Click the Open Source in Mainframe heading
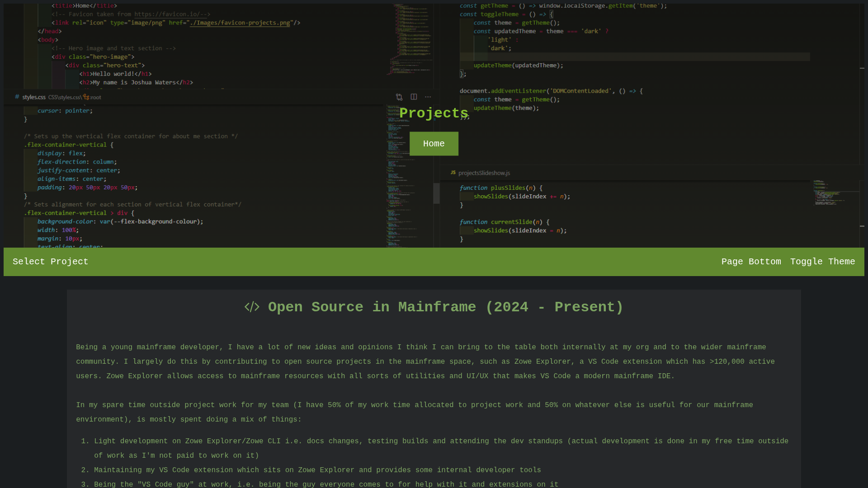 tap(445, 307)
